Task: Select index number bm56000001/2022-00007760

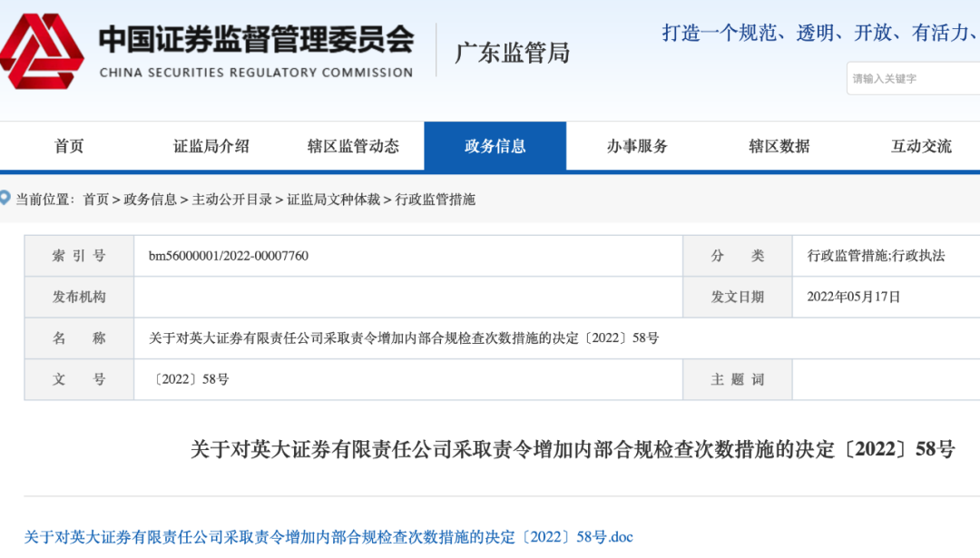Action: coord(229,256)
